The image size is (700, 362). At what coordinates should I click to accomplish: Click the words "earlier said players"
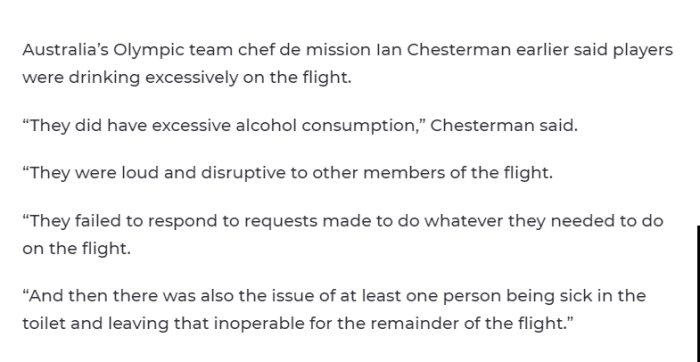click(x=594, y=50)
